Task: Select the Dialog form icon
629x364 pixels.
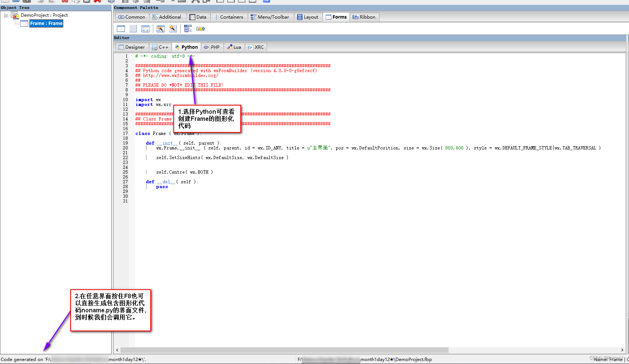Action: pyautogui.click(x=145, y=29)
